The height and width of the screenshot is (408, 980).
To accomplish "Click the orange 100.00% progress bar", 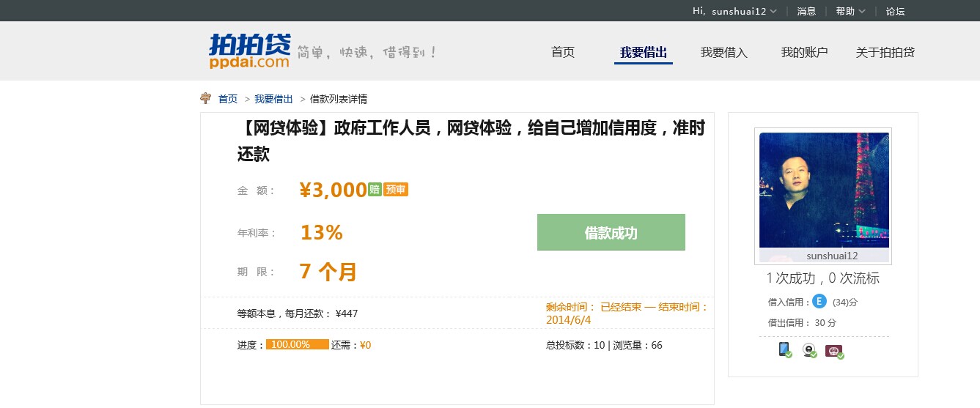I will (x=297, y=345).
